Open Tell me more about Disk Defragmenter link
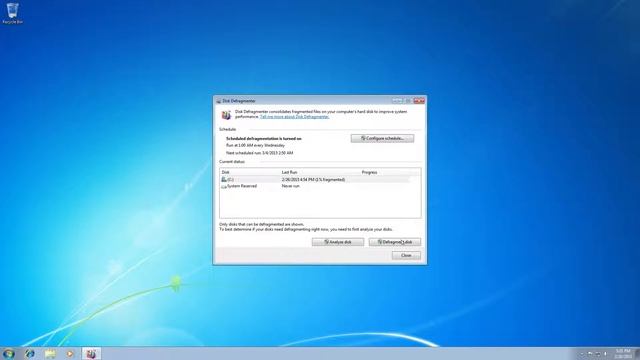Screen dimensions: 640x360 click(294, 117)
